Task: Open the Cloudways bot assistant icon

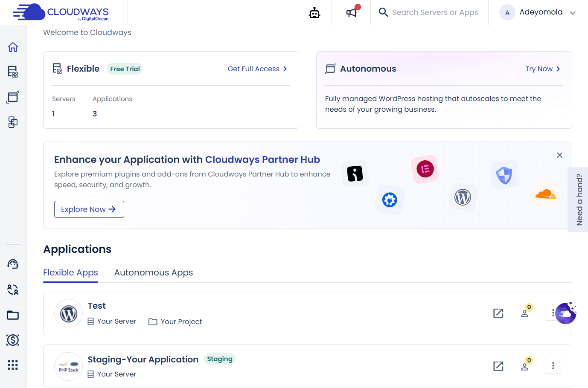Action: pyautogui.click(x=314, y=13)
